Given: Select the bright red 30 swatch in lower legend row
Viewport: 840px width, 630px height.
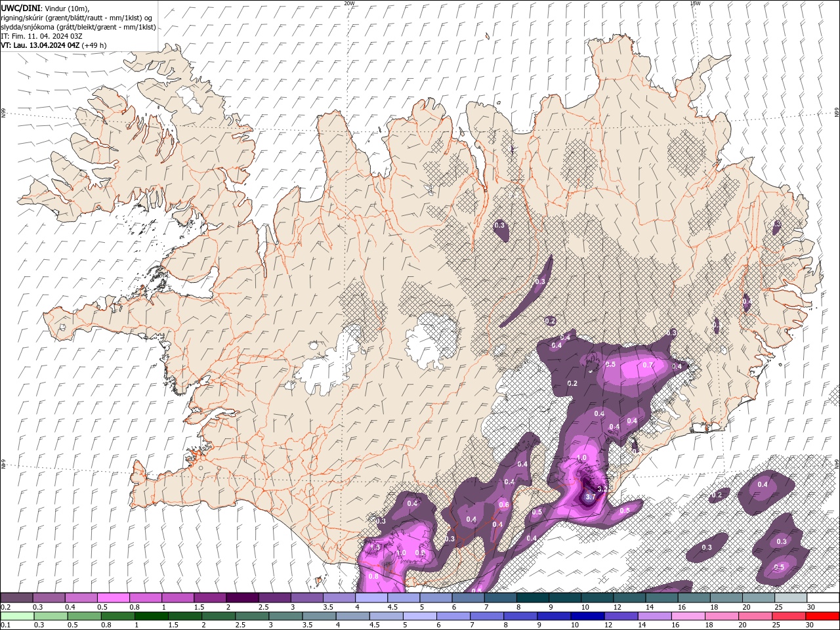Looking at the screenshot, I should pyautogui.click(x=822, y=616).
